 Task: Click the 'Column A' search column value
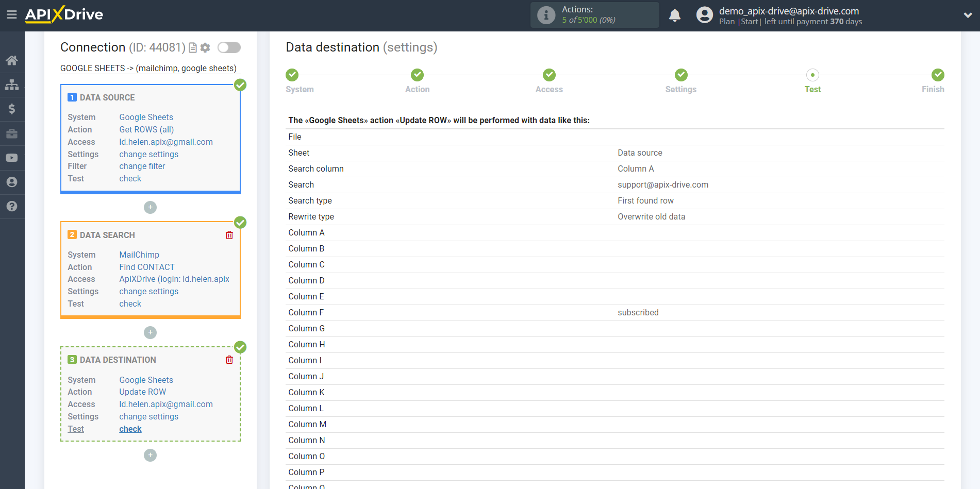click(x=636, y=168)
